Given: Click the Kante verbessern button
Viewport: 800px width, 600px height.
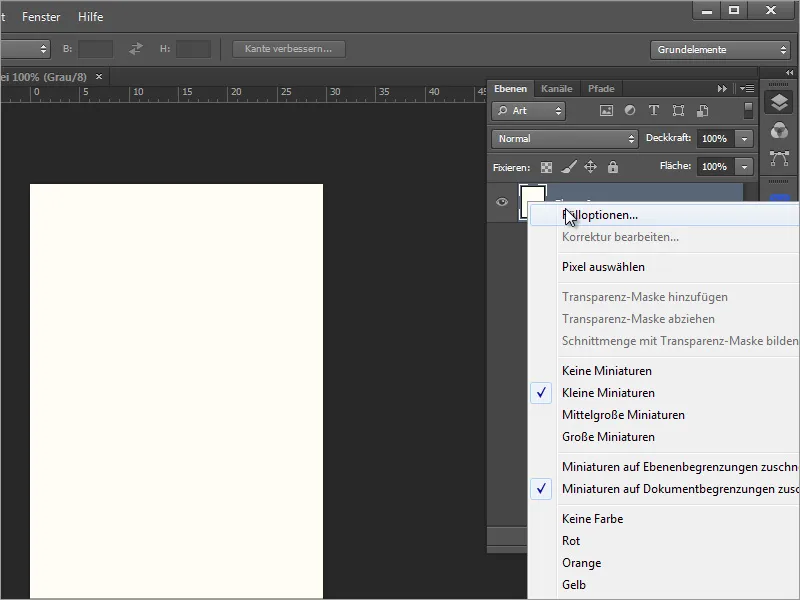Looking at the screenshot, I should click(289, 49).
